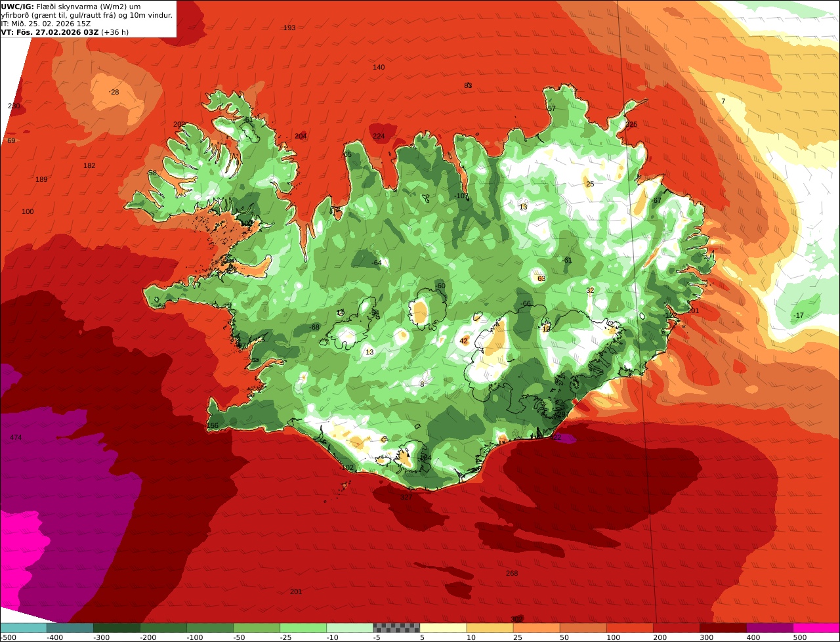
Task: Click the valid time 'VT: Fös. 27.02.2026 03Z'
Action: pyautogui.click(x=49, y=32)
